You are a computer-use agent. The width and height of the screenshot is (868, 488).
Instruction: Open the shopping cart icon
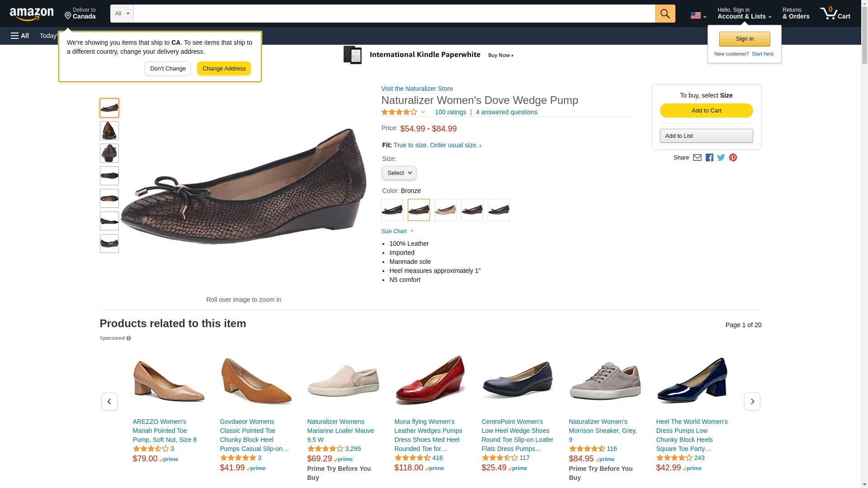point(835,14)
